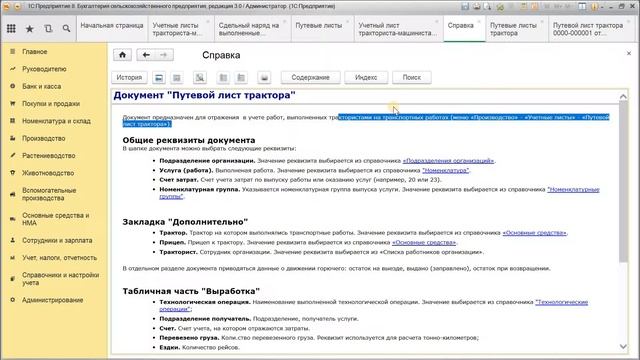Screen dimensions: 640x360
Task: Click the Содержание button
Action: 311,78
